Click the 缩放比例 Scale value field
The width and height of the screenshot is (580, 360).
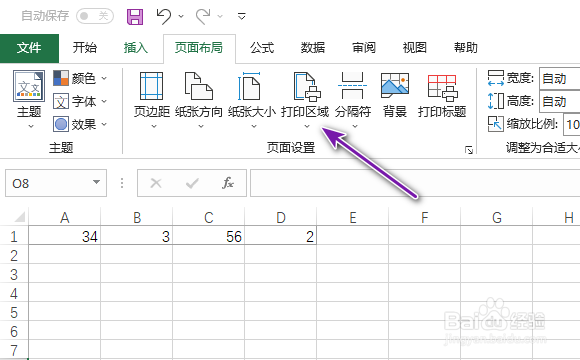click(571, 124)
